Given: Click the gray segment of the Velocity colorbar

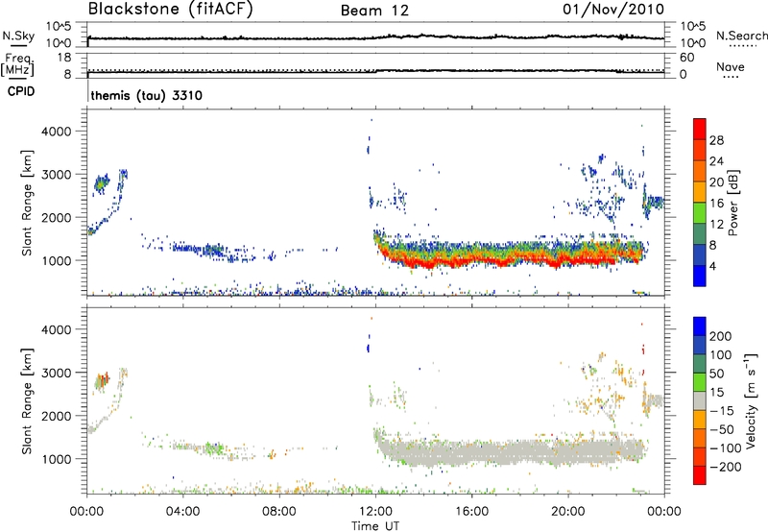Looking at the screenshot, I should pos(700,400).
